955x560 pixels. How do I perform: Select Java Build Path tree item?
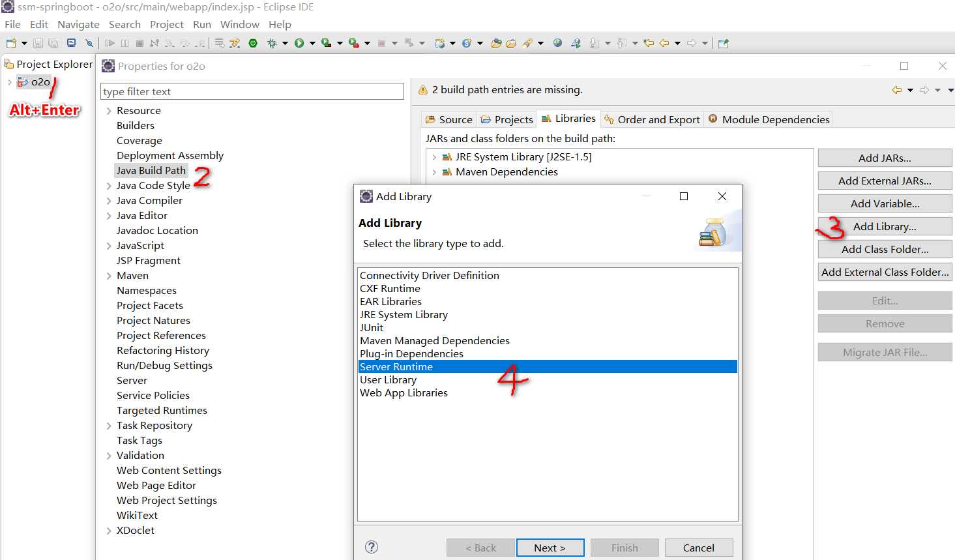(x=151, y=170)
